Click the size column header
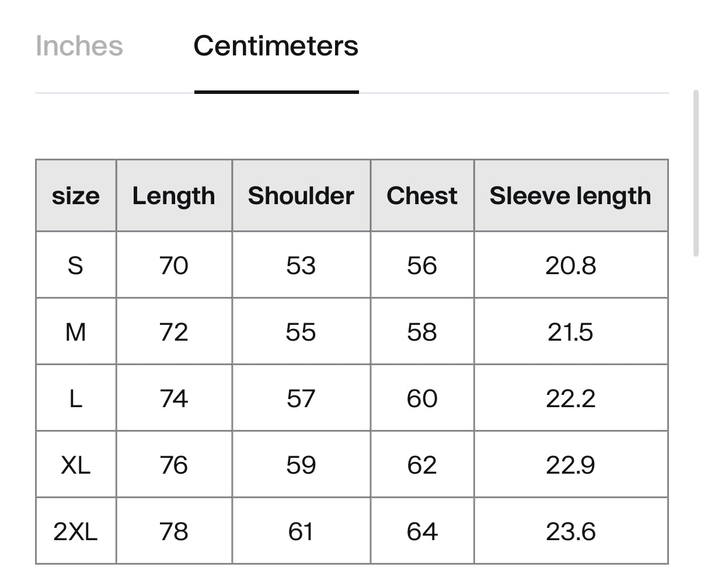 (76, 196)
